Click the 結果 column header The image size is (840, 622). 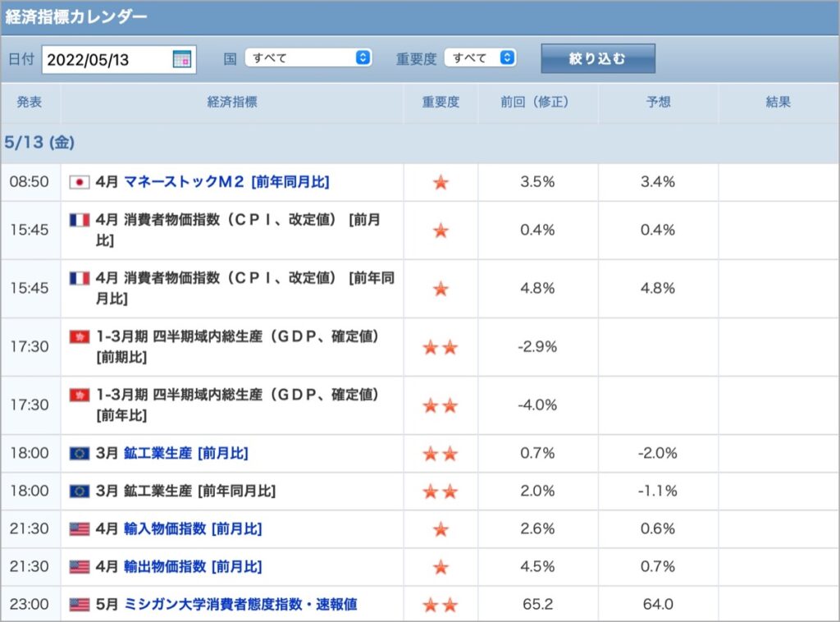tap(778, 102)
